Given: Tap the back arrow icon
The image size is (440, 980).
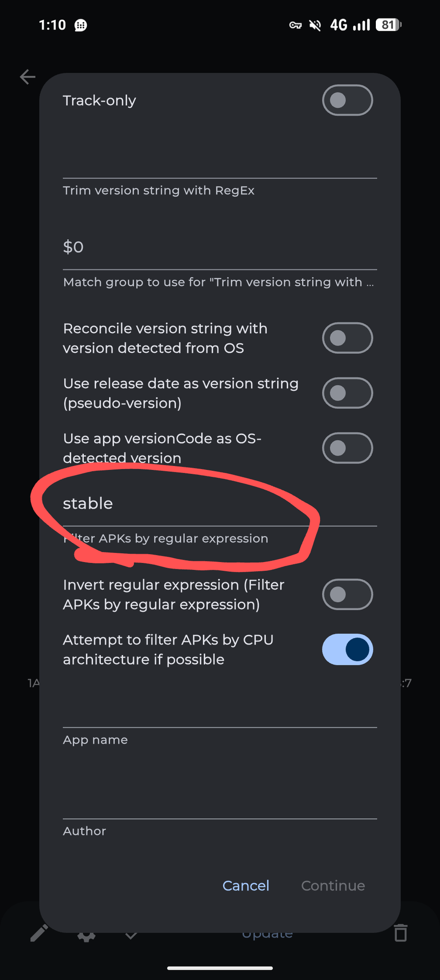Looking at the screenshot, I should [28, 77].
